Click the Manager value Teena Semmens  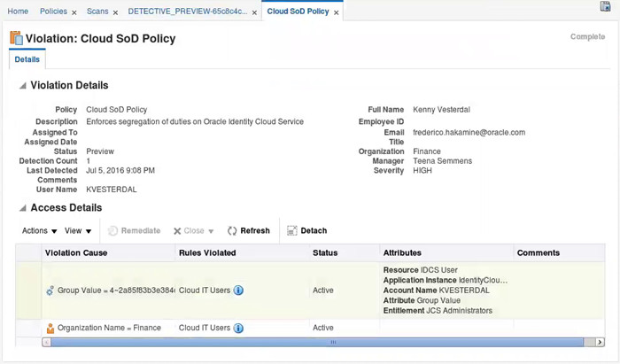[443, 161]
